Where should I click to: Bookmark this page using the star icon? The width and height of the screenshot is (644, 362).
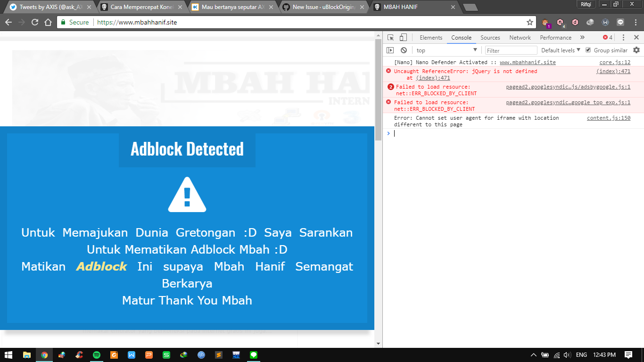(530, 22)
